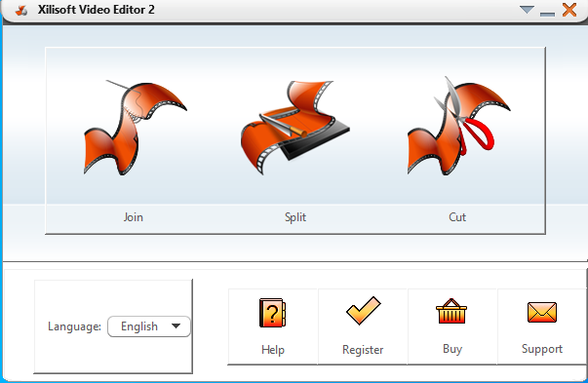Click the Help text label
The width and height of the screenshot is (588, 383).
click(273, 350)
